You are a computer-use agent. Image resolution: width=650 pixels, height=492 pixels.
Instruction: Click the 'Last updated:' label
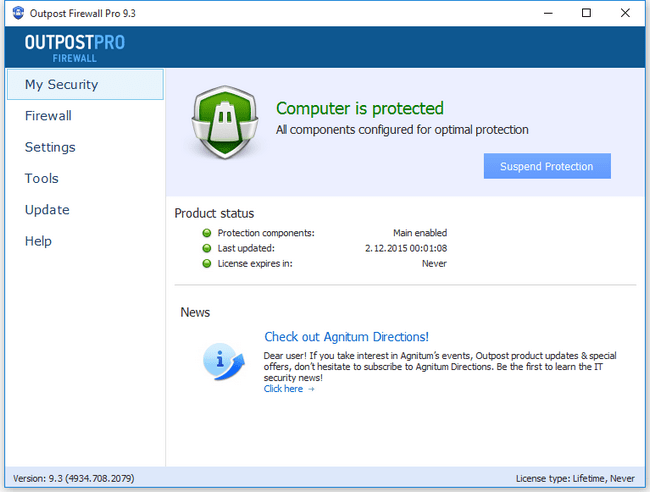[246, 248]
